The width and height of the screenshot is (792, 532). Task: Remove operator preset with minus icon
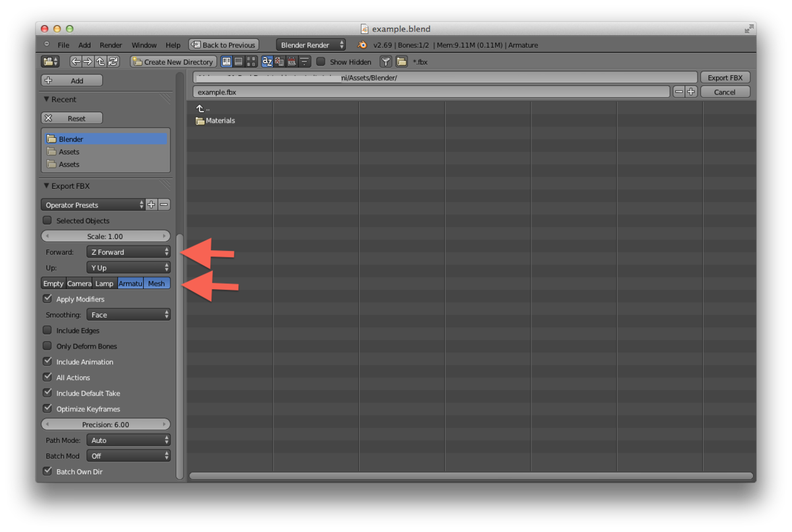pyautogui.click(x=164, y=205)
